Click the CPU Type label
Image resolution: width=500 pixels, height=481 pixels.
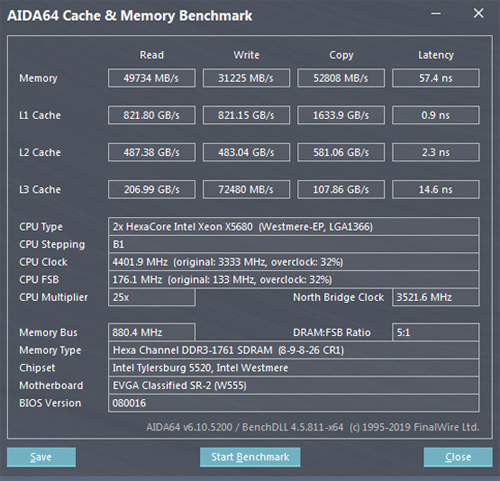pos(41,227)
